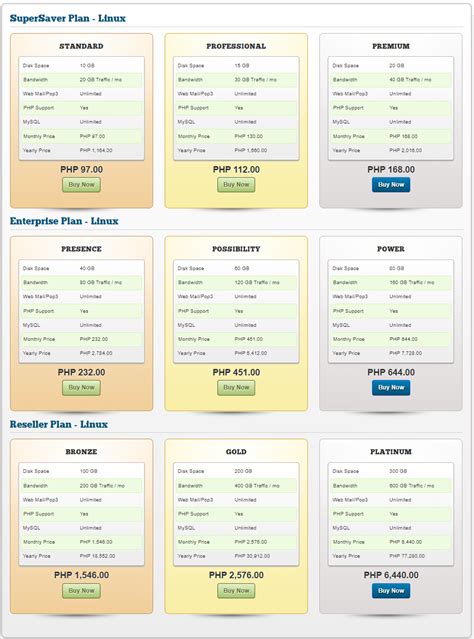The height and width of the screenshot is (639, 474).
Task: Select the STANDARD card title
Action: (82, 46)
